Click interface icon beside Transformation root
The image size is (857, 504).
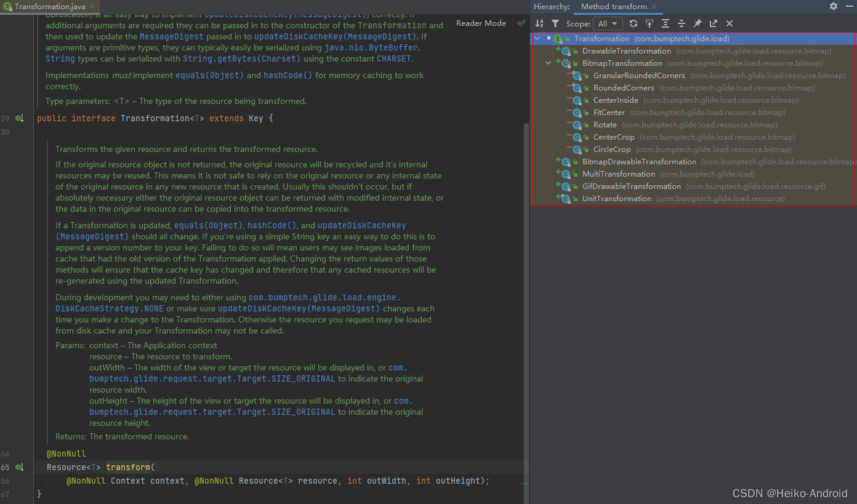click(558, 38)
